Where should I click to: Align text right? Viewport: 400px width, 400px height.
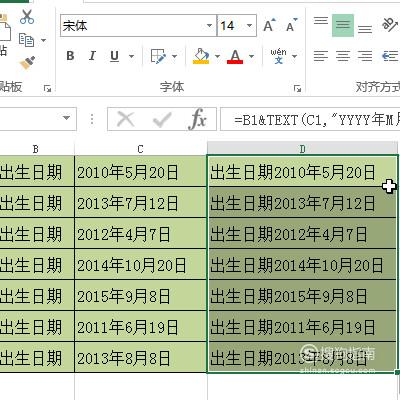pyautogui.click(x=365, y=56)
